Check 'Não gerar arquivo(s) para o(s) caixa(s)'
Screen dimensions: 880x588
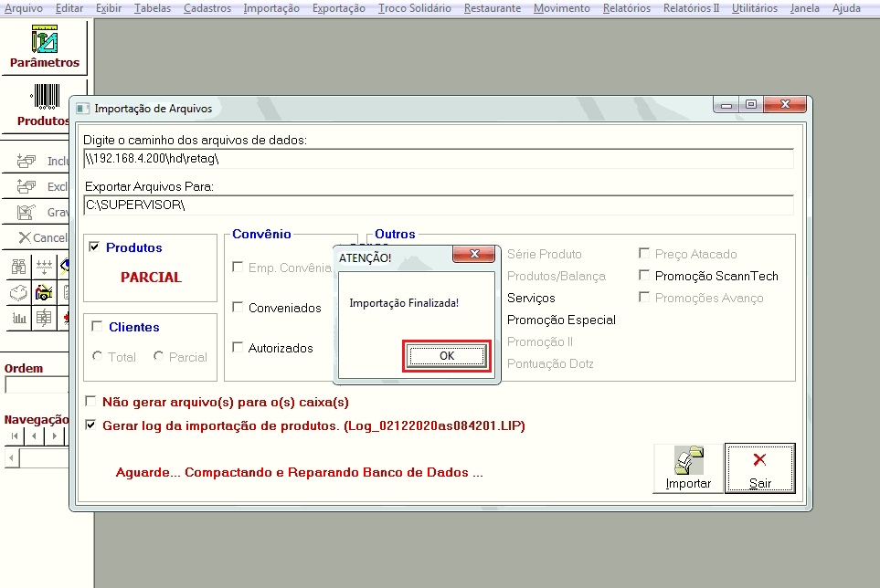pos(90,402)
